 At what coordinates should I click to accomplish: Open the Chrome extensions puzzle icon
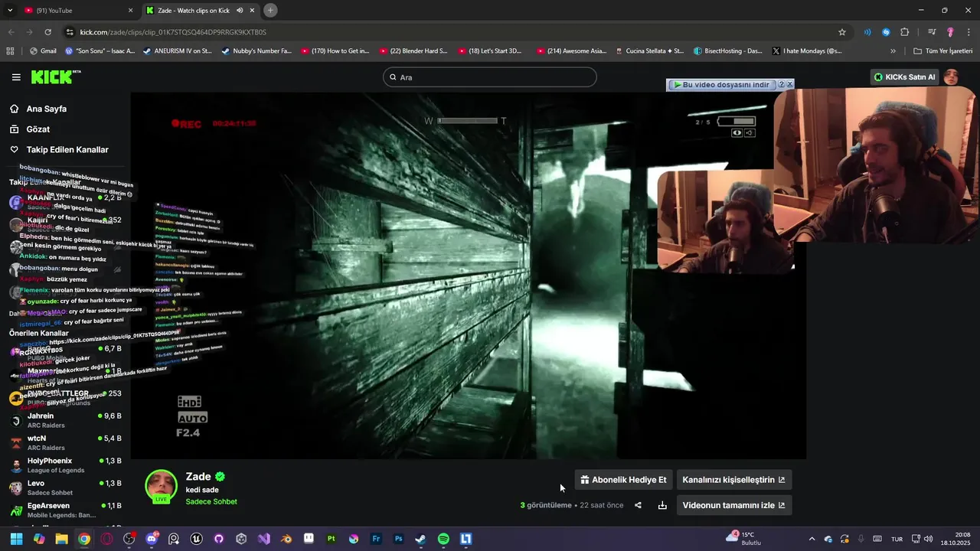[904, 32]
